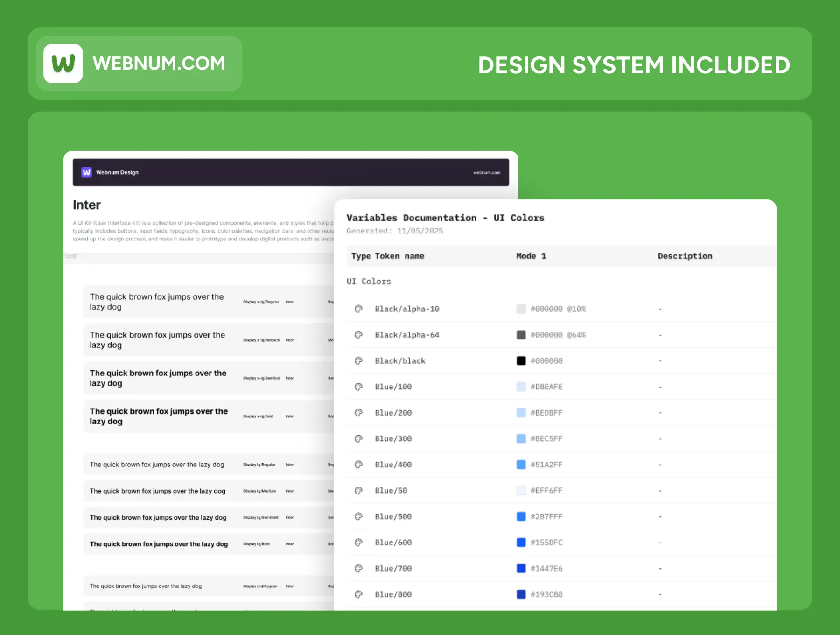Click the Inter typography heading
The height and width of the screenshot is (635, 840).
pos(87,205)
